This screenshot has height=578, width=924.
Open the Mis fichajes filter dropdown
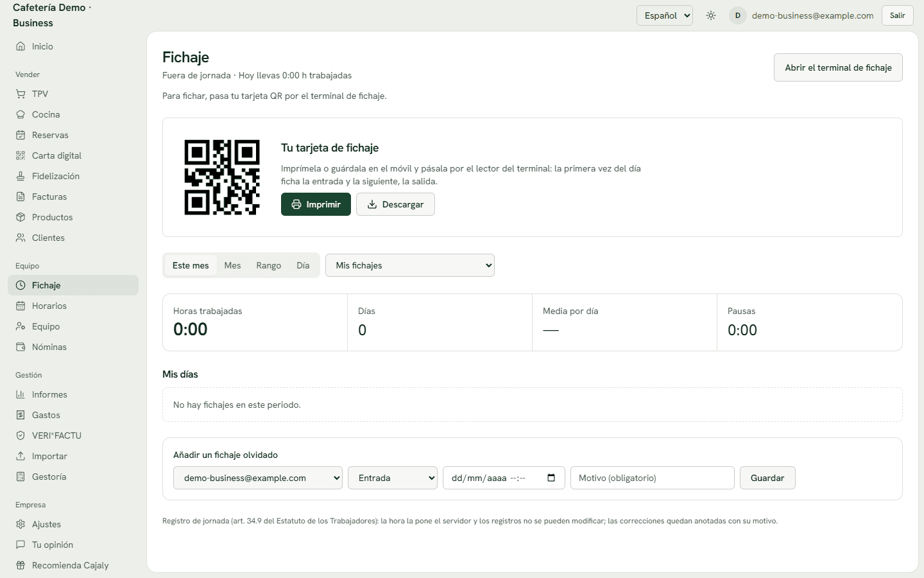click(410, 265)
